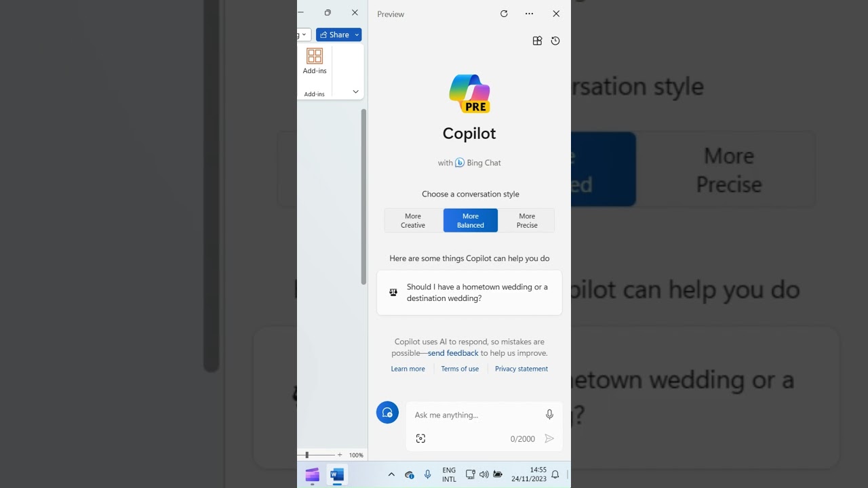
Task: Select More Creative conversation style
Action: (x=413, y=220)
